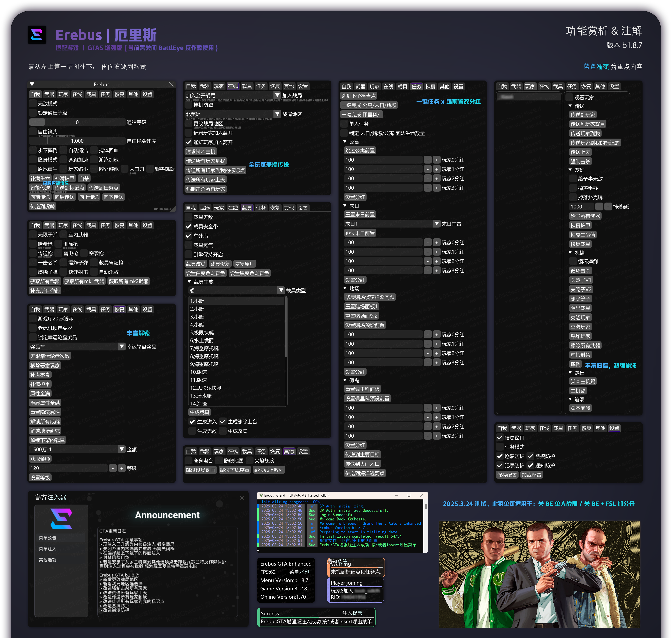672x638 pixels.
Task: Click minus stepper for 玩家0分红 under 公寓
Action: pyautogui.click(x=428, y=160)
